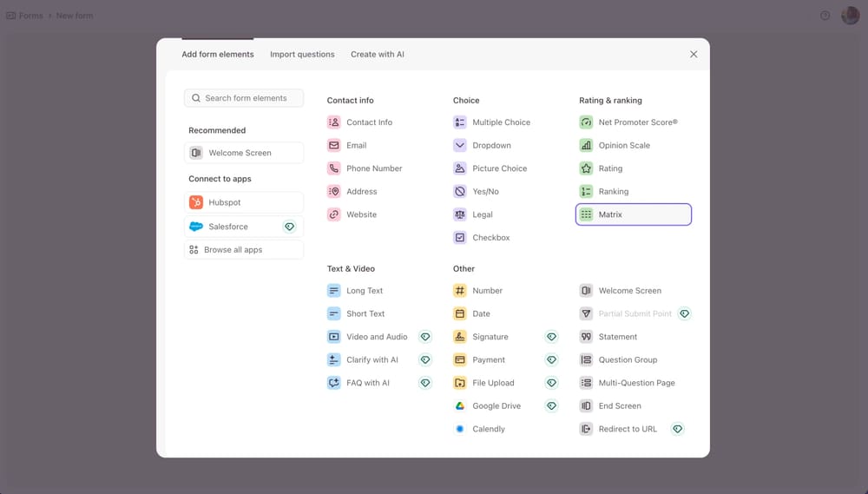Image resolution: width=868 pixels, height=494 pixels.
Task: Switch to the Import questions tab
Action: [302, 55]
